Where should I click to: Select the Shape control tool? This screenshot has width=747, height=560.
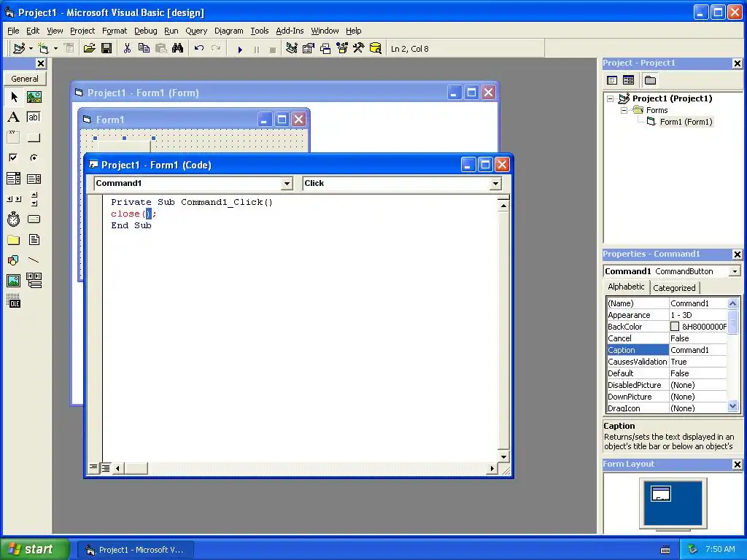14,260
